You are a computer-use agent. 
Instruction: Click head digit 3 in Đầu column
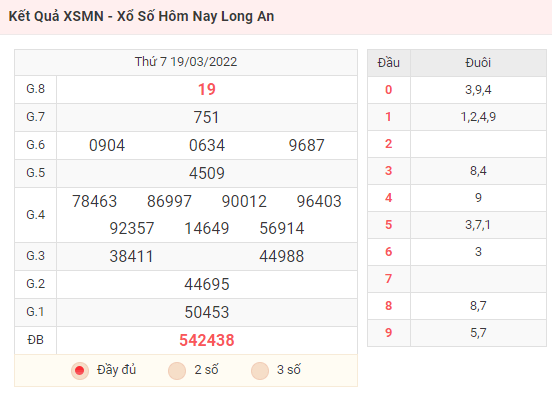pos(389,171)
